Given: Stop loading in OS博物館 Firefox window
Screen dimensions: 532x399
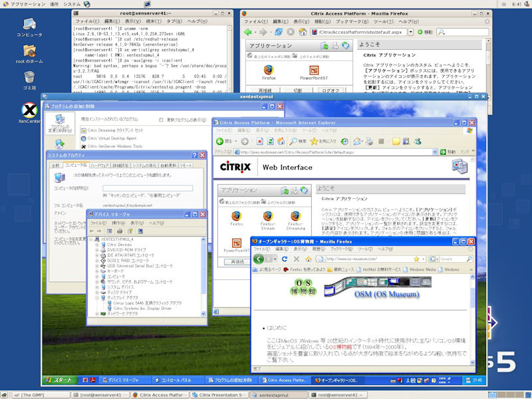Looking at the screenshot, I should 296,259.
